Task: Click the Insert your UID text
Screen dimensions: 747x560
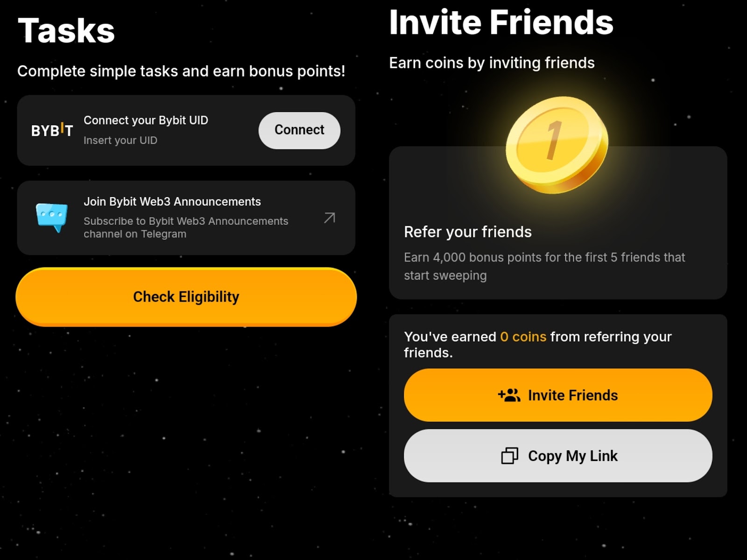Action: [120, 140]
